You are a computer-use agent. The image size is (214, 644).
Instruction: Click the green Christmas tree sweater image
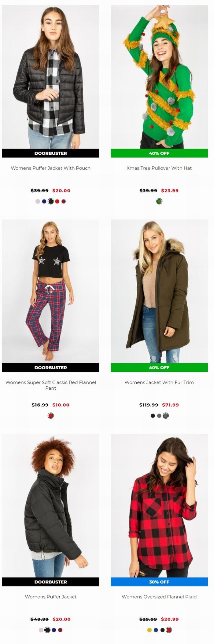click(x=159, y=76)
